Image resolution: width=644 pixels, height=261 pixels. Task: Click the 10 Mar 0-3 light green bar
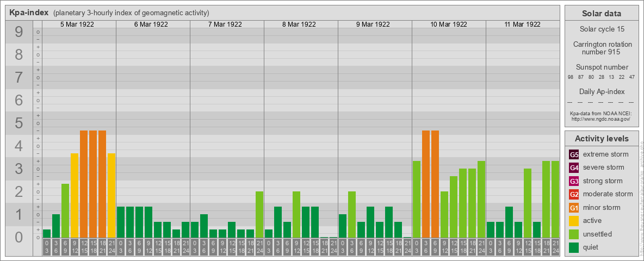coord(417,199)
